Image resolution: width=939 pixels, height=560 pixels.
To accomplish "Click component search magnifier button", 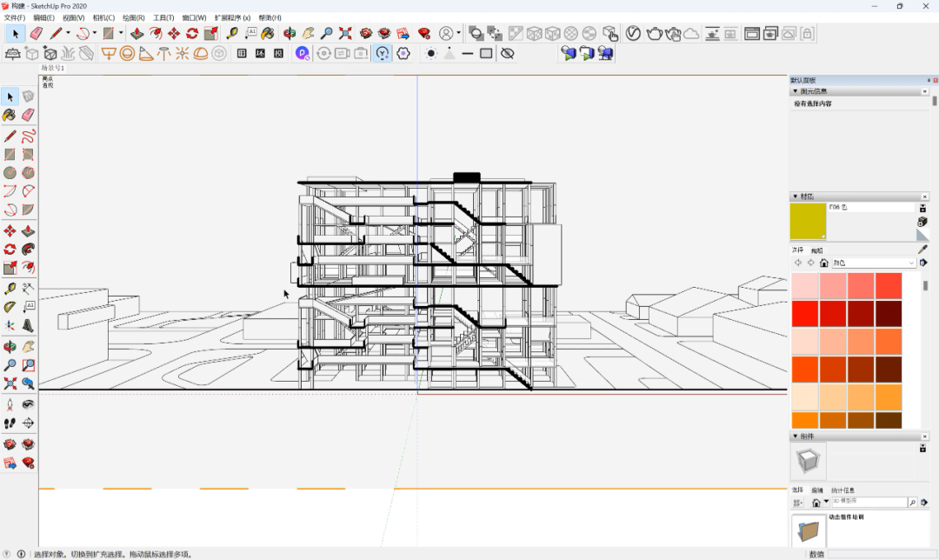I will pos(913,503).
